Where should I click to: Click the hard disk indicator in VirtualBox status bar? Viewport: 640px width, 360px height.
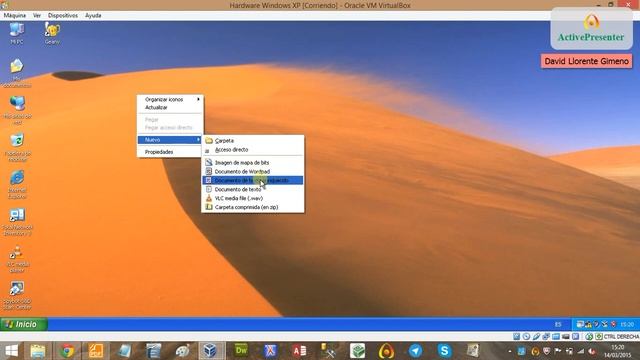click(516, 336)
